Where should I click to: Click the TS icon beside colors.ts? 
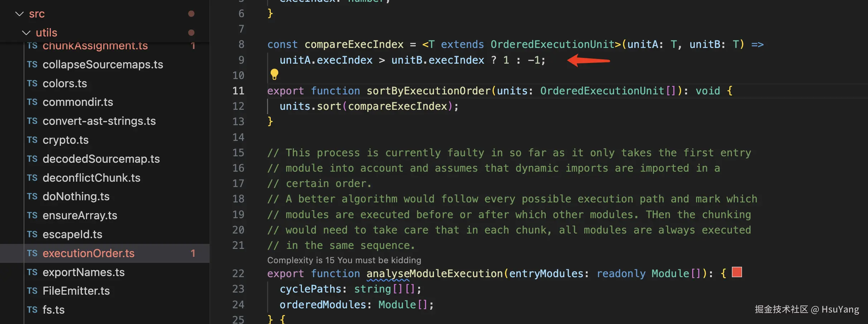[32, 83]
